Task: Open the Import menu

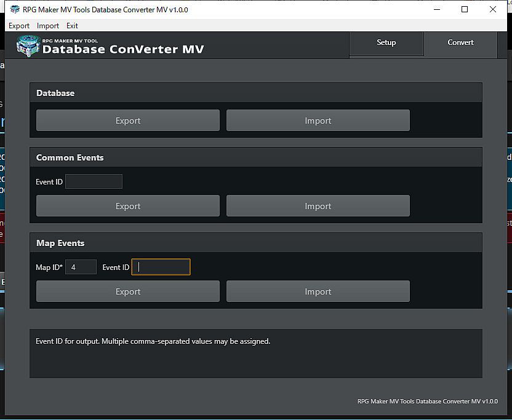Action: point(48,26)
